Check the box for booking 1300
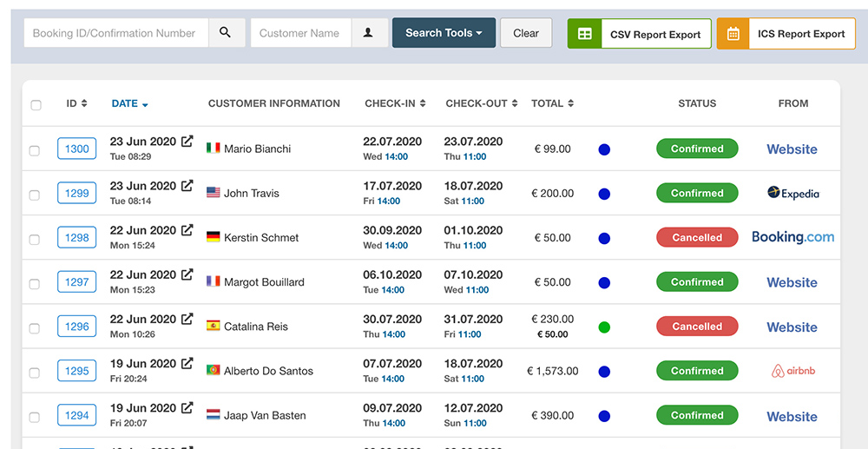 point(35,150)
